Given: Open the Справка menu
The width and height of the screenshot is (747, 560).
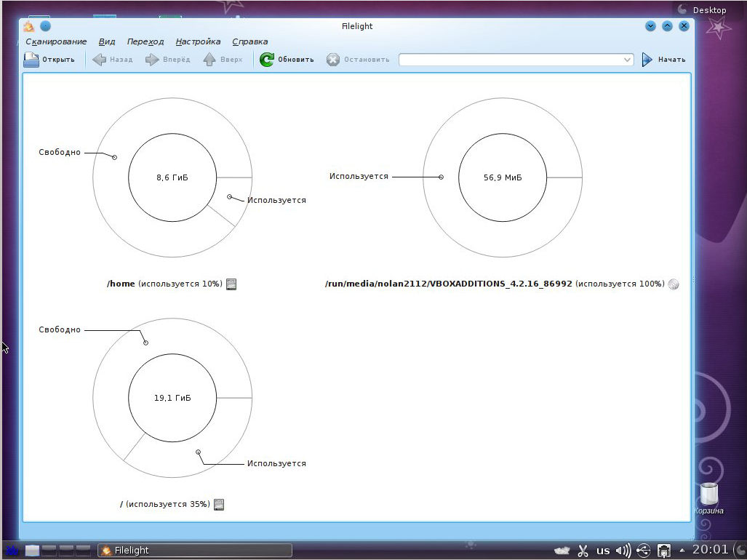Looking at the screenshot, I should [x=250, y=42].
